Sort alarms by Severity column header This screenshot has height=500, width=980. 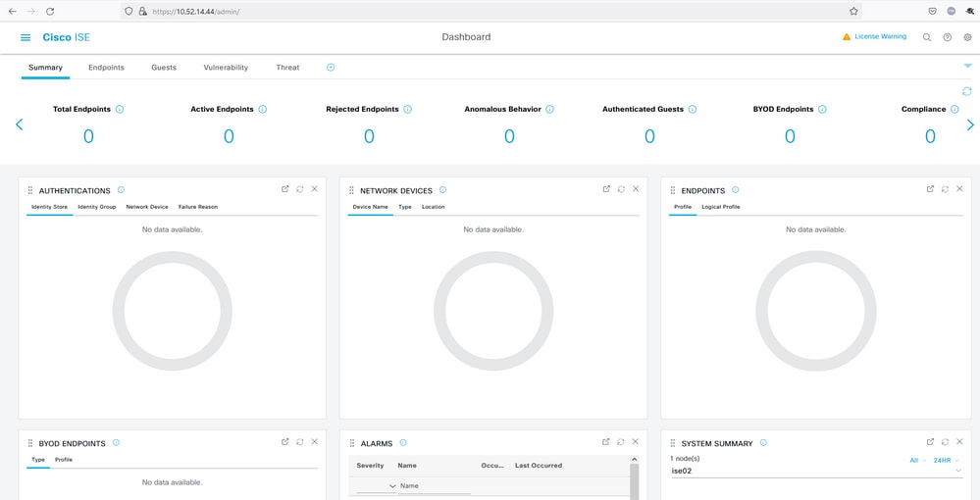pyautogui.click(x=370, y=466)
